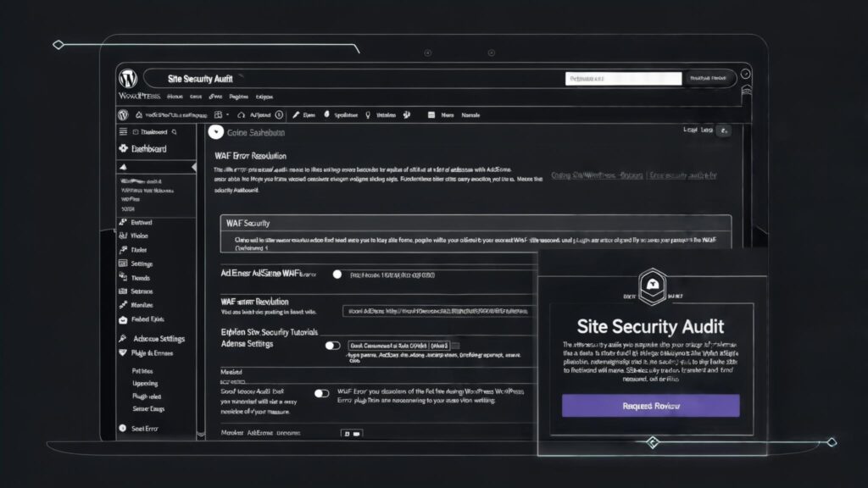Toggle the switch beside the WAF Error description
The width and height of the screenshot is (868, 488).
[321, 393]
